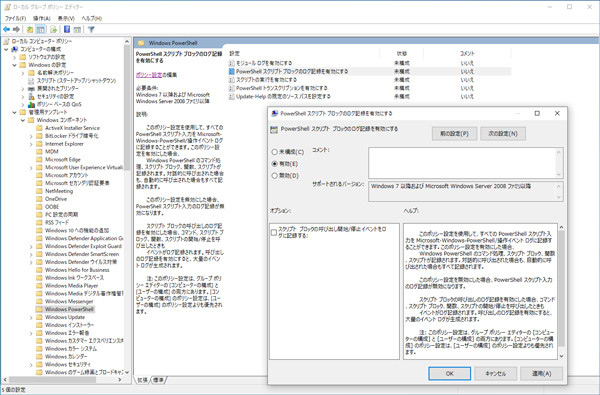
Task: Click the 設定 column header
Action: tap(234, 54)
